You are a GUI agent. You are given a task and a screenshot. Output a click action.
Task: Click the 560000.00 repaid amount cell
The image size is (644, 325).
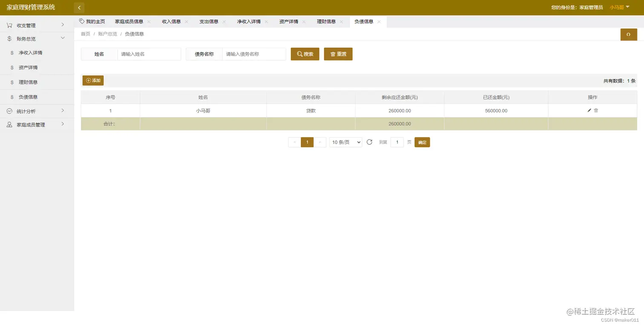point(496,111)
